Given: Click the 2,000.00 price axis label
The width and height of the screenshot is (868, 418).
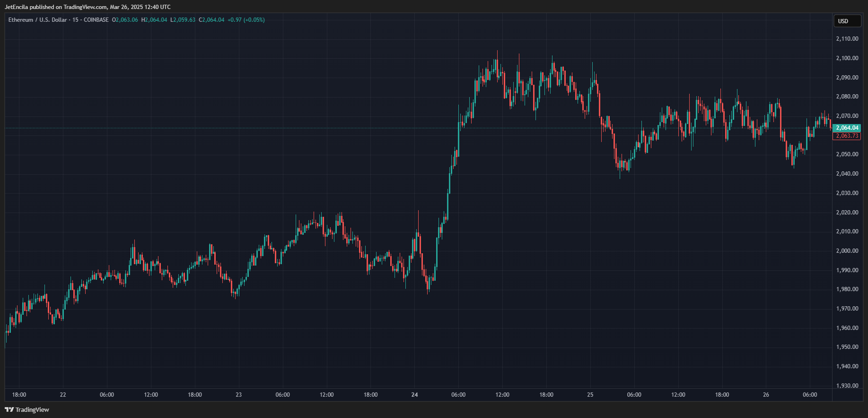Looking at the screenshot, I should click(x=847, y=251).
